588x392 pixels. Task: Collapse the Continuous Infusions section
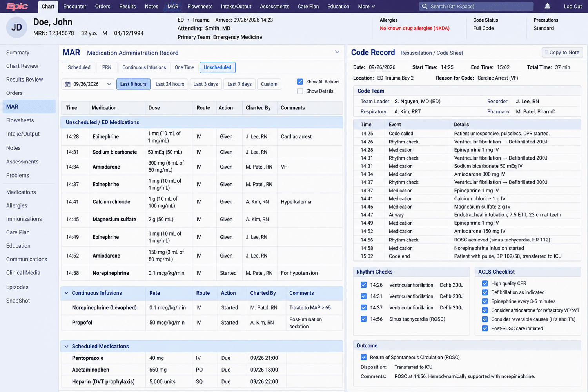click(x=66, y=293)
